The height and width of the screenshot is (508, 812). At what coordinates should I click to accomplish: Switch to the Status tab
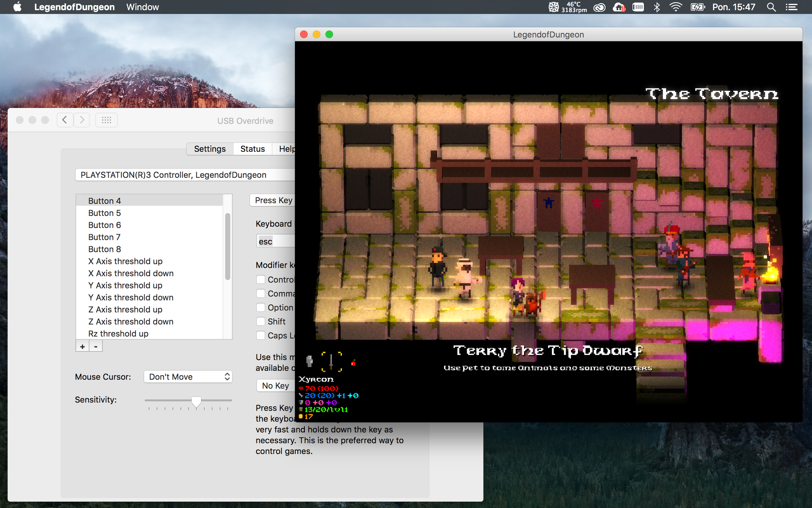[x=252, y=149]
